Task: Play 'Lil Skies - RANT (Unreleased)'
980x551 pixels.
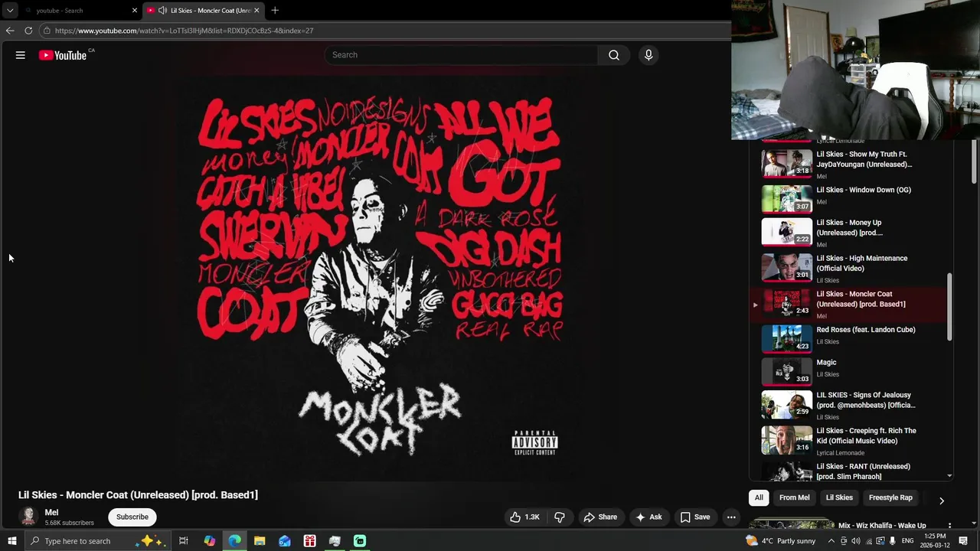Action: (x=850, y=471)
